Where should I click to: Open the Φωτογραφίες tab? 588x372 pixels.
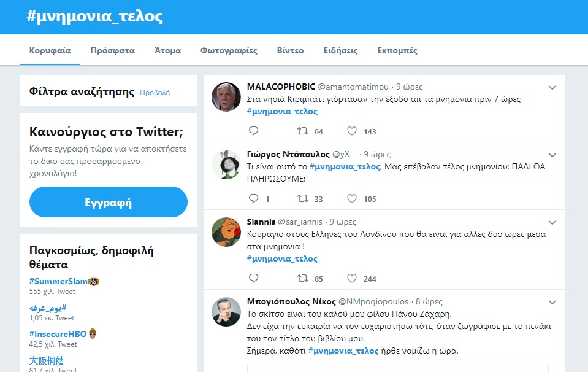click(229, 50)
